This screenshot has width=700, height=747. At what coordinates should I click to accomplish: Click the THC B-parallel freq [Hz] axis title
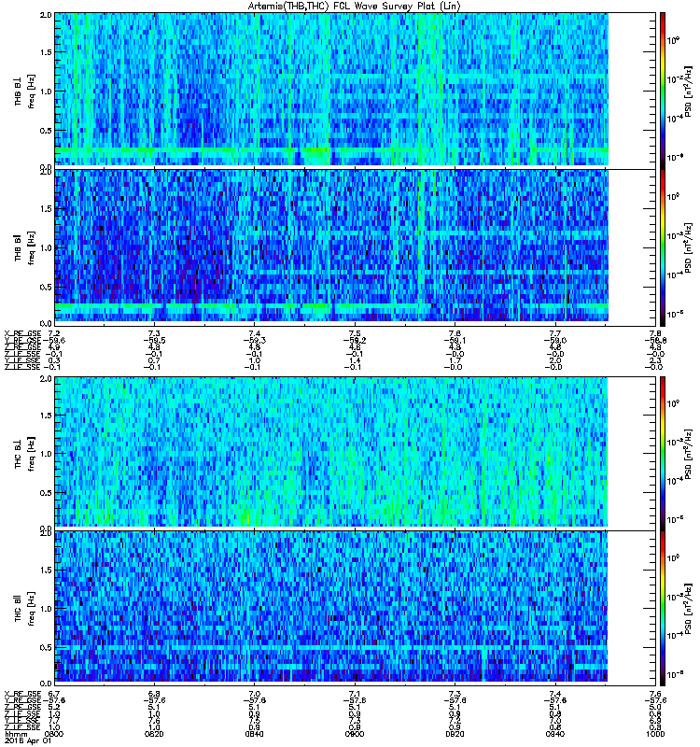[32, 609]
